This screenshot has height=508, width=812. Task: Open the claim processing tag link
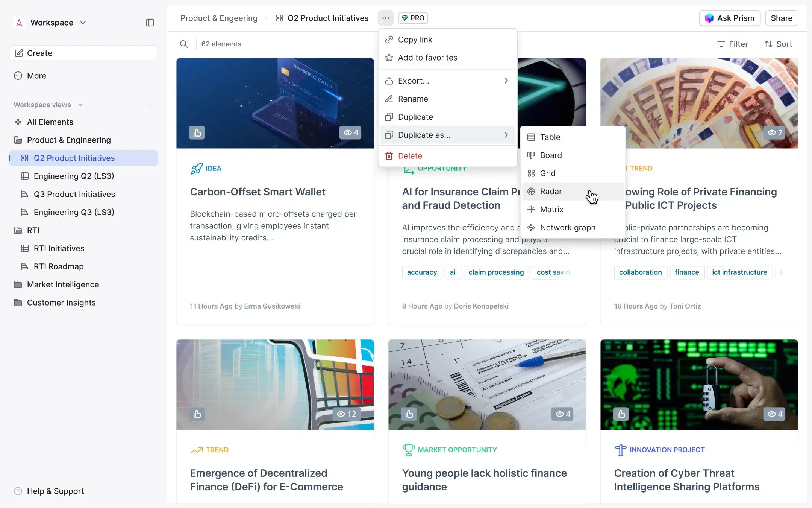pos(496,272)
